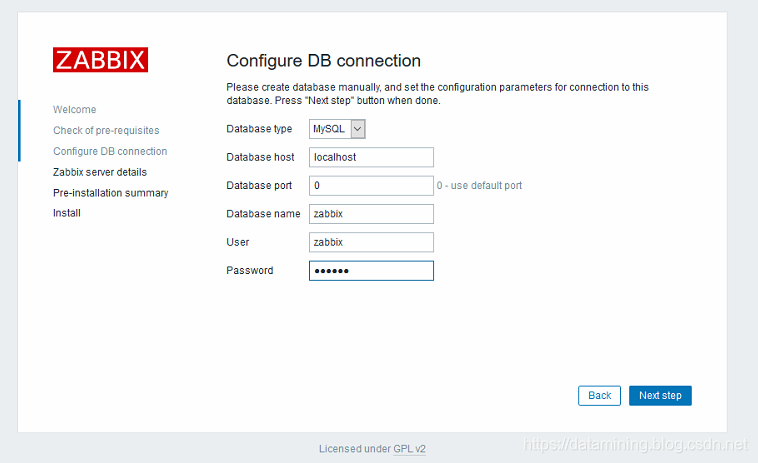This screenshot has height=463, width=758.
Task: Open the GPL v2 license link
Action: (409, 449)
